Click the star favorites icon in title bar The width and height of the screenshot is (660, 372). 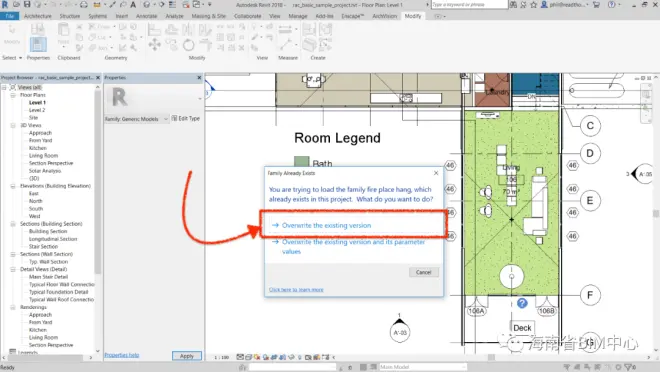pos(534,5)
